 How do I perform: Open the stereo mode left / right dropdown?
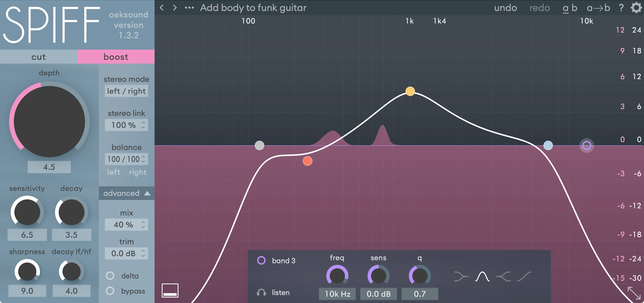click(x=127, y=91)
